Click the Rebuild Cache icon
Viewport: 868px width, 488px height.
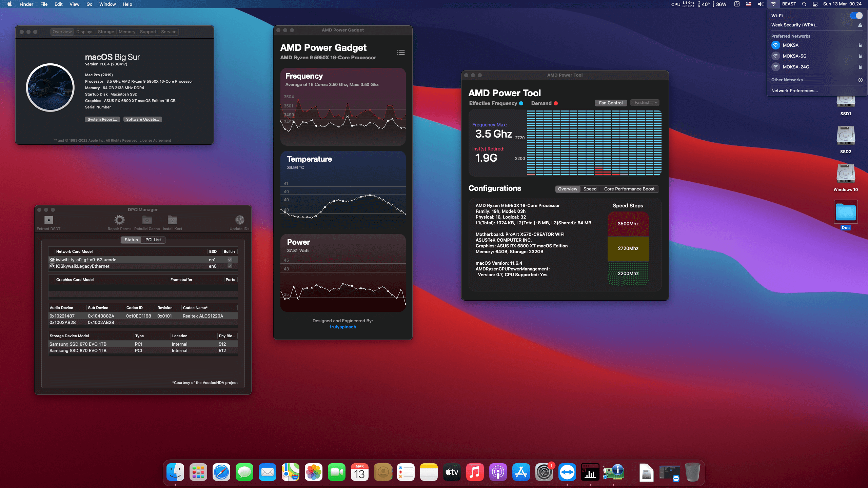point(147,220)
